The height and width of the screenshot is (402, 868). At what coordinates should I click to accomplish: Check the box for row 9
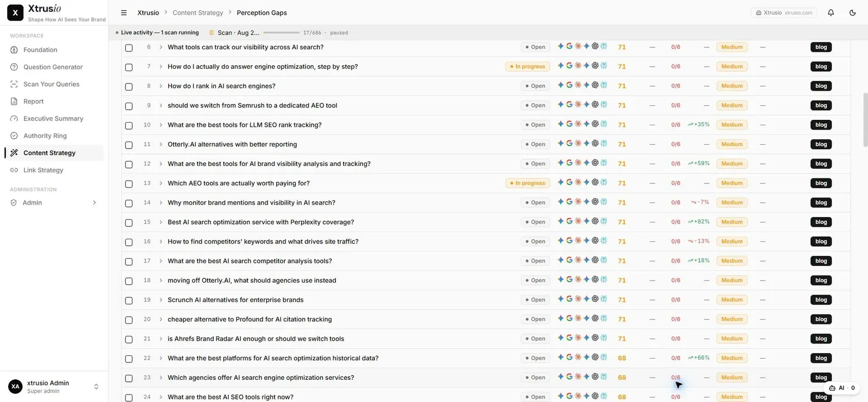tap(129, 106)
